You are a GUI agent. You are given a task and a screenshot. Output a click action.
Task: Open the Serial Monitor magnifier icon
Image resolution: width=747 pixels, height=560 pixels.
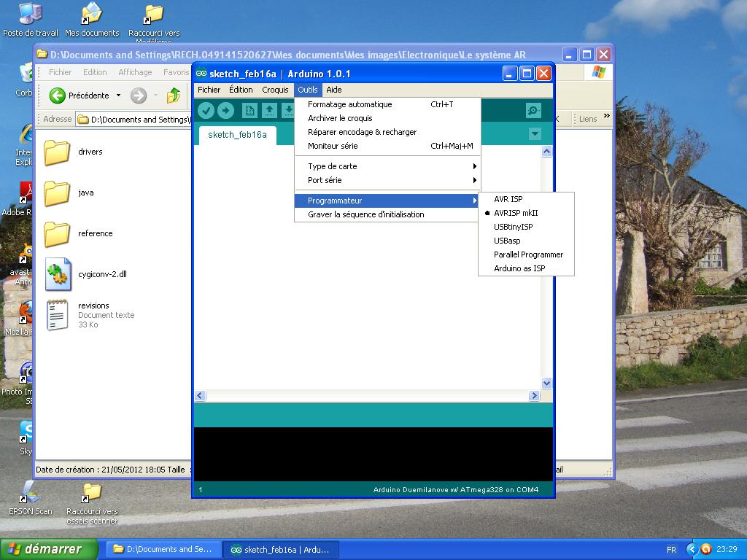coord(533,110)
